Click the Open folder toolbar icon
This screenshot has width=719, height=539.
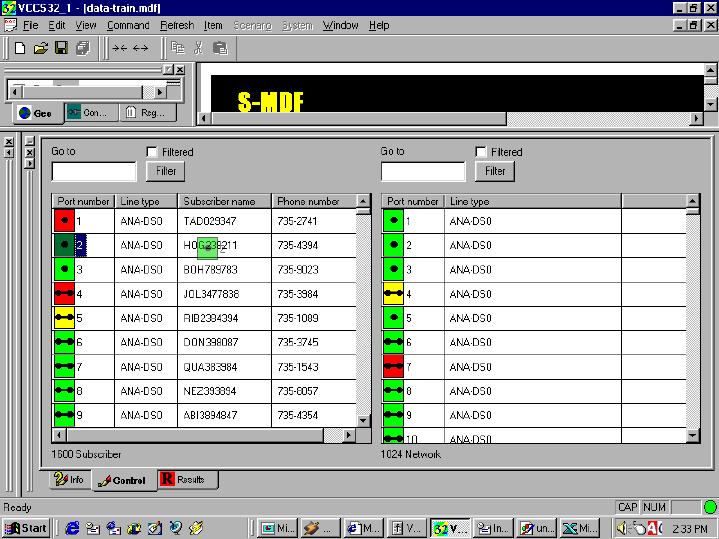tap(41, 47)
